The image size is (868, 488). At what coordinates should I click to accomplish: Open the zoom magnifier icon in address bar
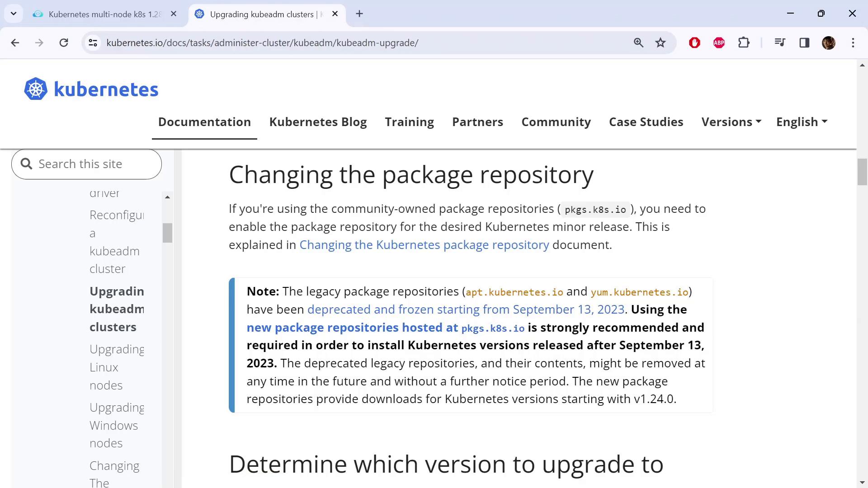pos(638,43)
